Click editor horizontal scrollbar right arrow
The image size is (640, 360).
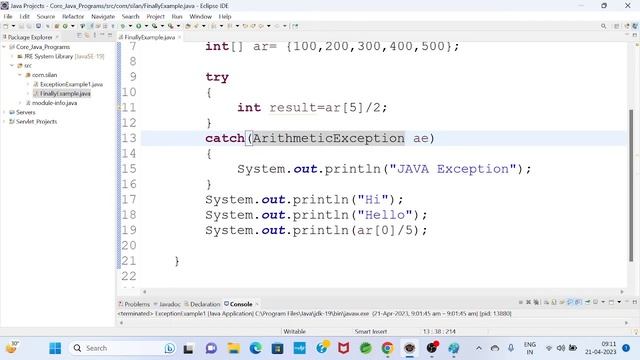pos(622,292)
